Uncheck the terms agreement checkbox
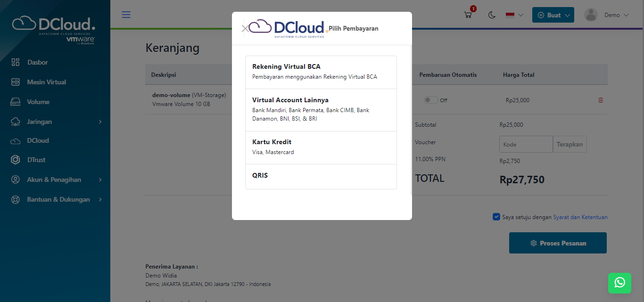Screen dimensions: 644x302 (x=496, y=217)
